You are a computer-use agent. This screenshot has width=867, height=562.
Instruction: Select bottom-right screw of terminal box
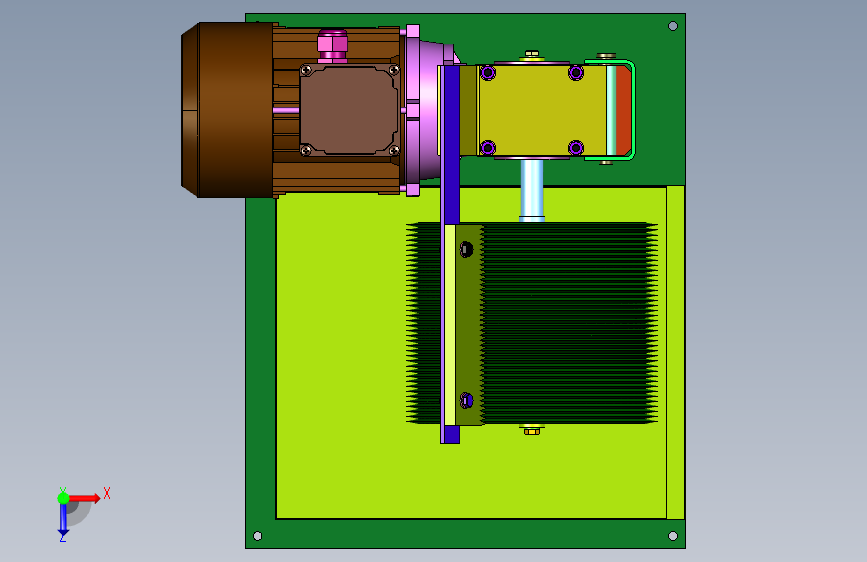(x=394, y=150)
